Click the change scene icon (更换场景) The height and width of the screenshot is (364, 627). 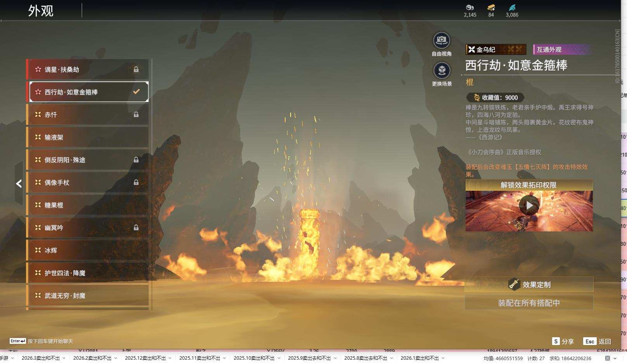442,71
